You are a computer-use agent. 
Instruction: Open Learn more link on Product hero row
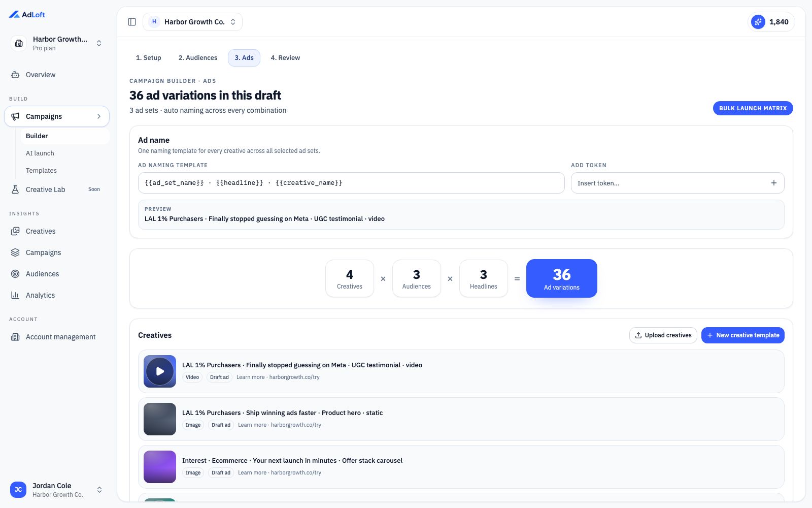(280, 425)
